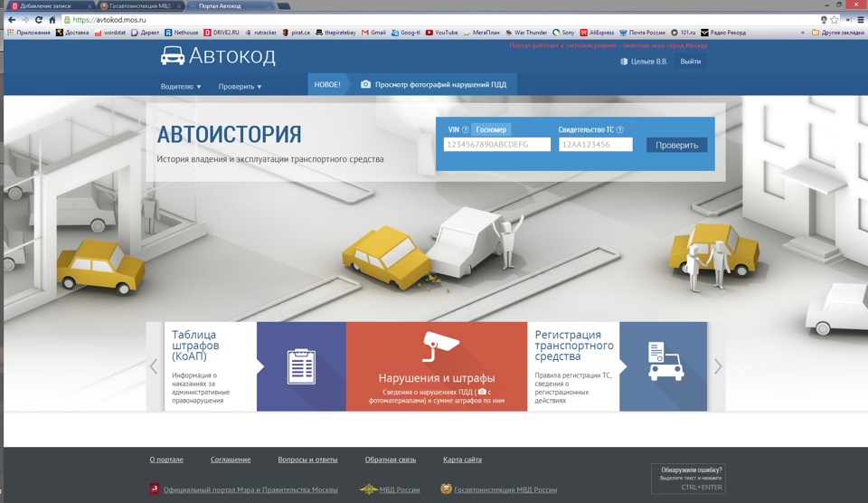Log out using the Выйти button
This screenshot has height=503, width=868.
690,62
